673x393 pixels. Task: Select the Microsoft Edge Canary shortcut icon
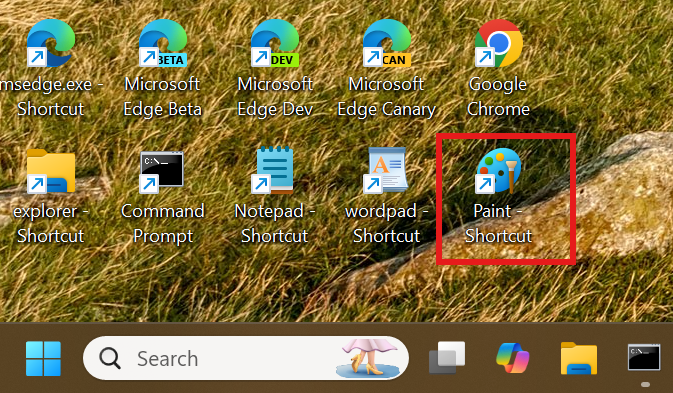point(387,44)
